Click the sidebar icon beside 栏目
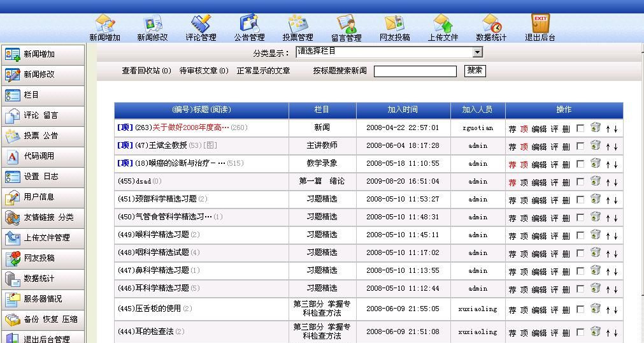This screenshot has width=644, height=343. (12, 96)
